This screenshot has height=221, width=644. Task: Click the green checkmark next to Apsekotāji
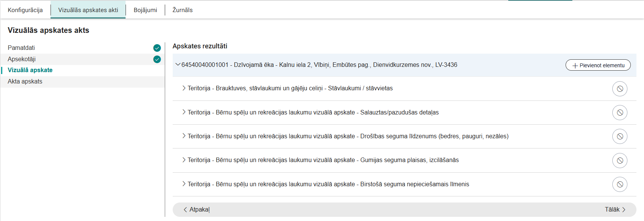click(157, 59)
